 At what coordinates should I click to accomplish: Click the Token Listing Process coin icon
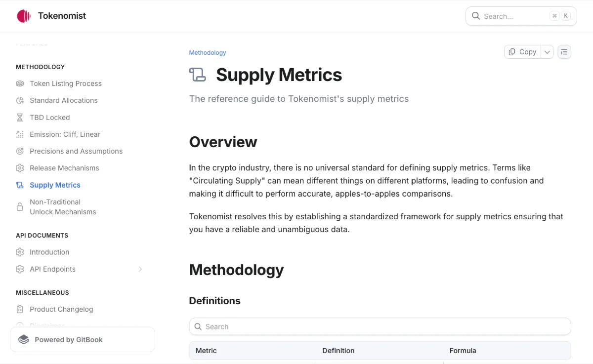[20, 83]
